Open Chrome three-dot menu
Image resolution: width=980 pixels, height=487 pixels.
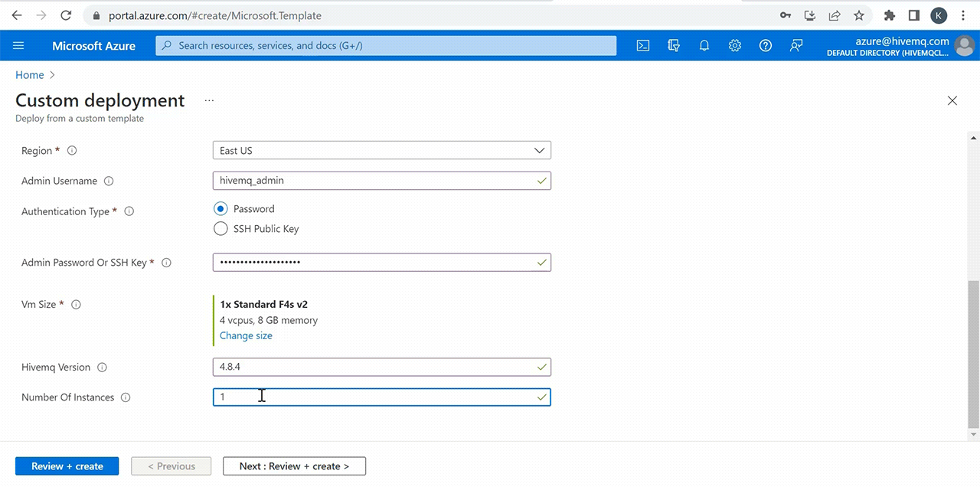click(x=963, y=15)
